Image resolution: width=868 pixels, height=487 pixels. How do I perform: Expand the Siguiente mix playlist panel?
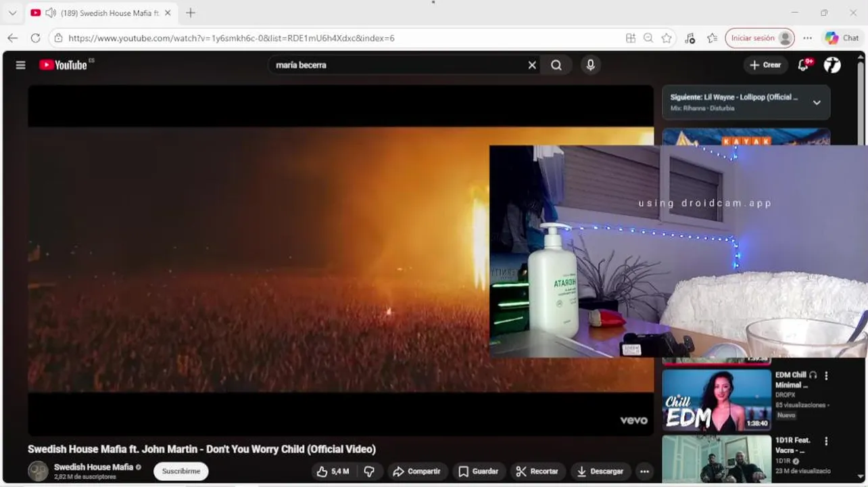click(817, 103)
